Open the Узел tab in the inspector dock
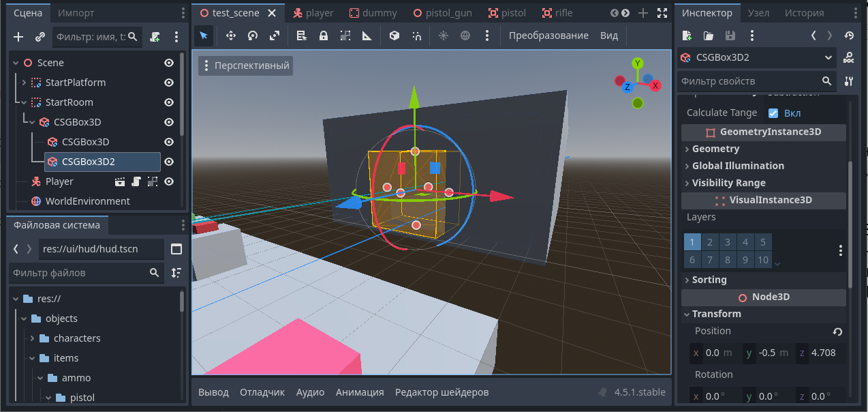The width and height of the screenshot is (868, 412). (758, 13)
